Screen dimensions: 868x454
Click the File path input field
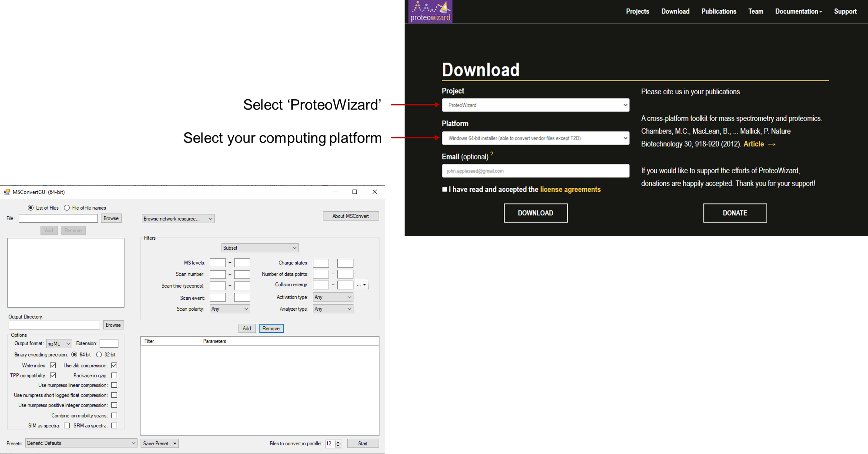[58, 218]
